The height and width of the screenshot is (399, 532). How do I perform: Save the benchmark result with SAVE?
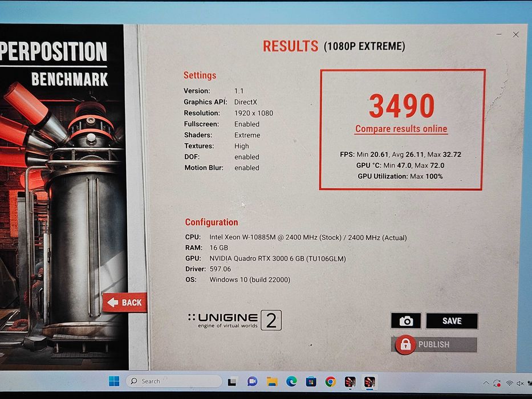[452, 321]
